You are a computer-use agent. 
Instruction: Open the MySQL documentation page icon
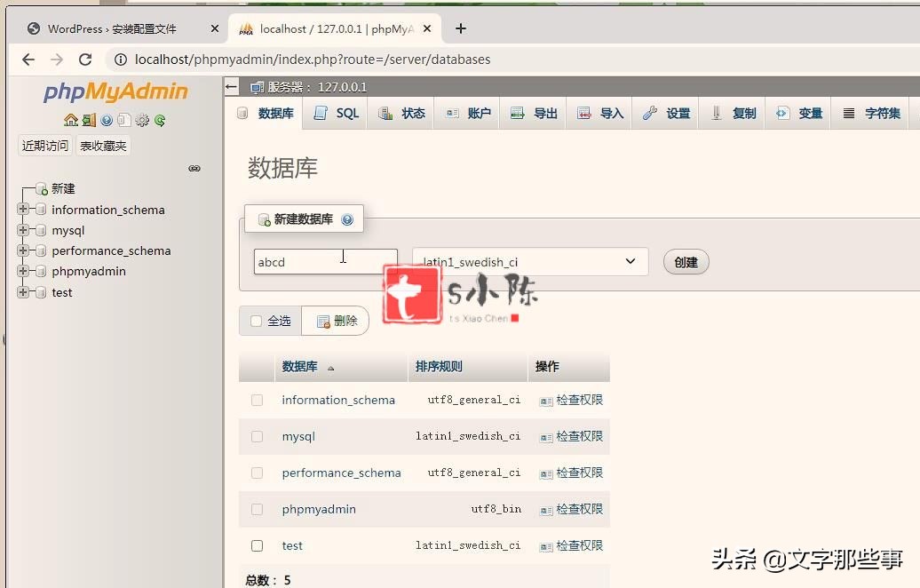click(x=123, y=120)
